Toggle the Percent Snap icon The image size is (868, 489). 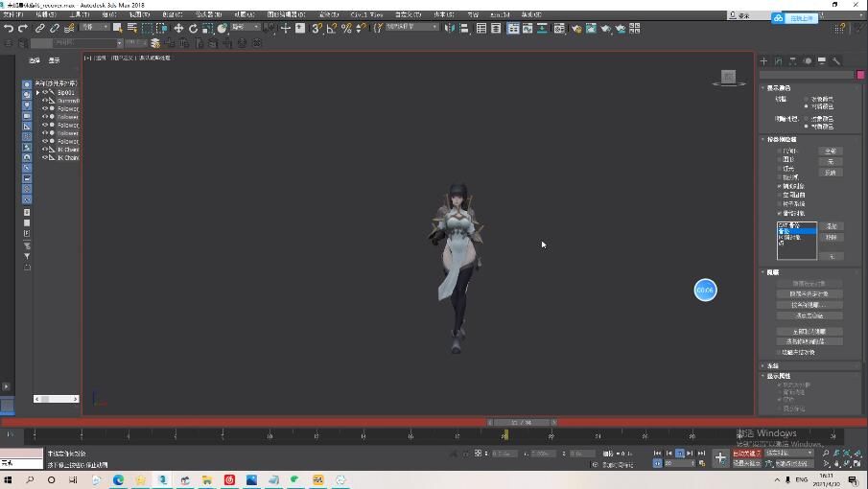coord(346,28)
